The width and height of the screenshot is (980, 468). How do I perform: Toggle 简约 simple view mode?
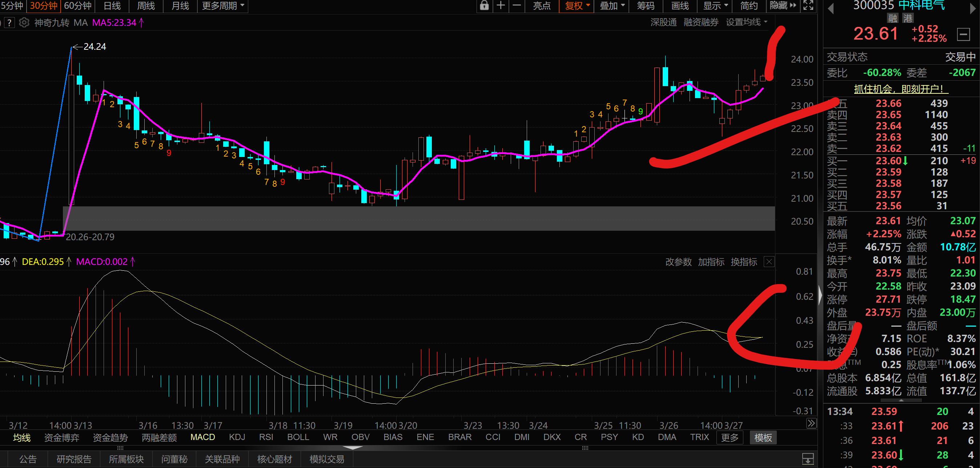click(x=749, y=6)
